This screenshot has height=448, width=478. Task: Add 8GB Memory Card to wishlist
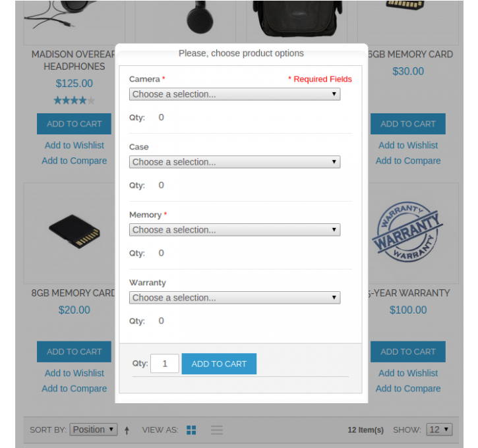(75, 373)
